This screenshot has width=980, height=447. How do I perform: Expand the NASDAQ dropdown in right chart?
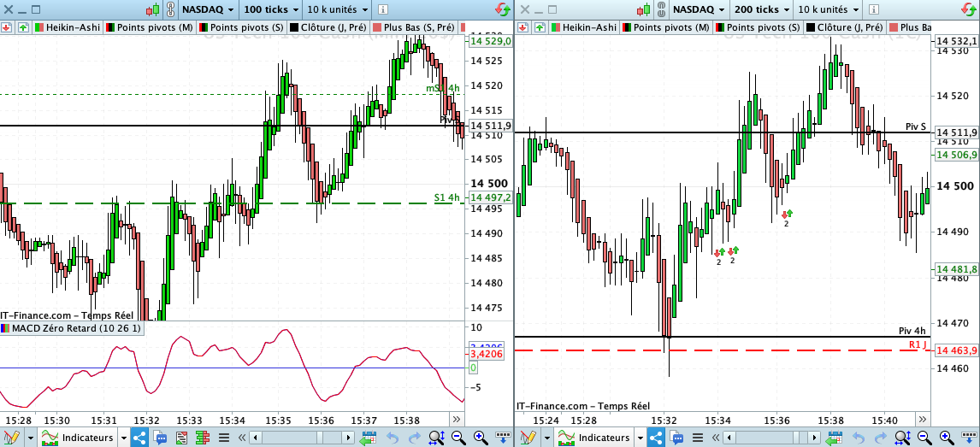point(699,9)
